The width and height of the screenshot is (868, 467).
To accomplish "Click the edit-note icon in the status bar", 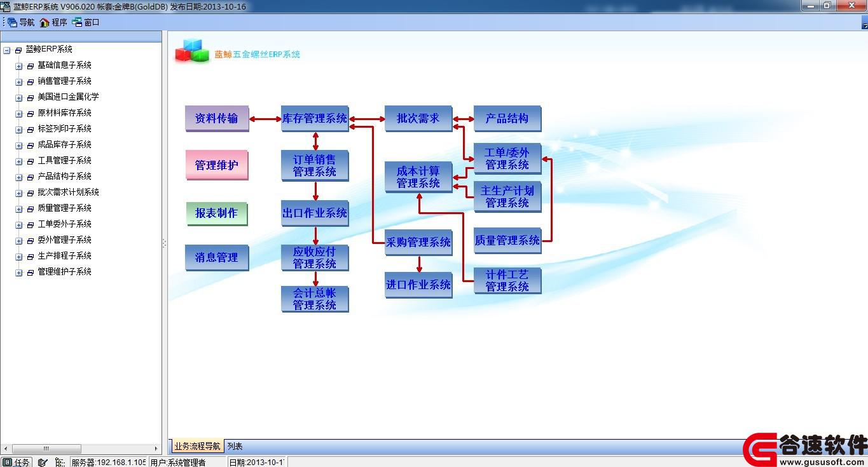I will tap(43, 462).
